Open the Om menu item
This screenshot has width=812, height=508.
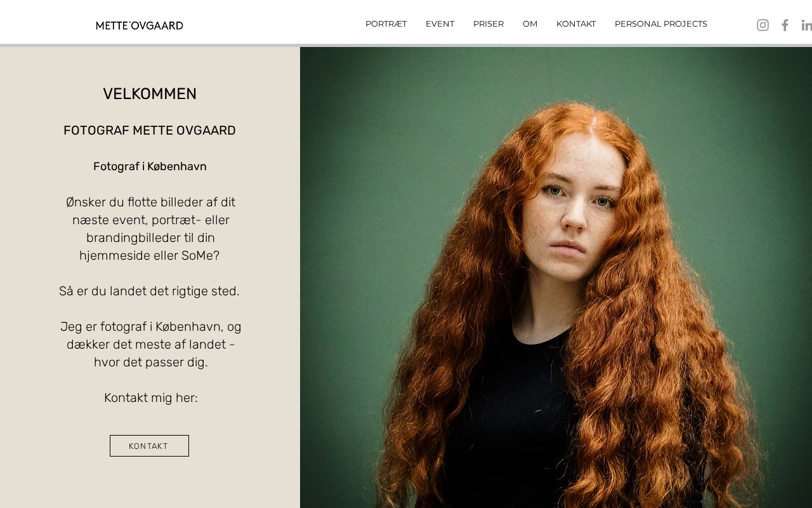pyautogui.click(x=530, y=24)
